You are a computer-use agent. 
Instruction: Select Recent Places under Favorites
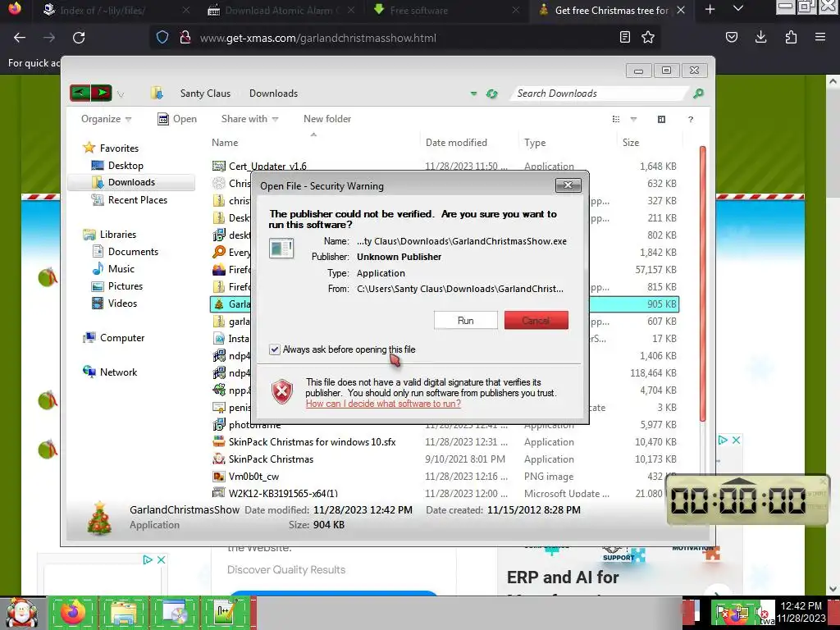coord(129,200)
